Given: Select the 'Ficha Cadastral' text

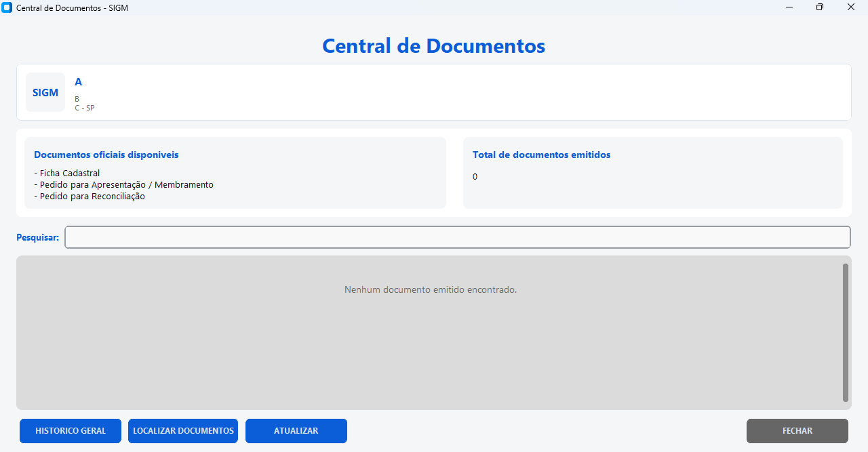Looking at the screenshot, I should pyautogui.click(x=70, y=173).
